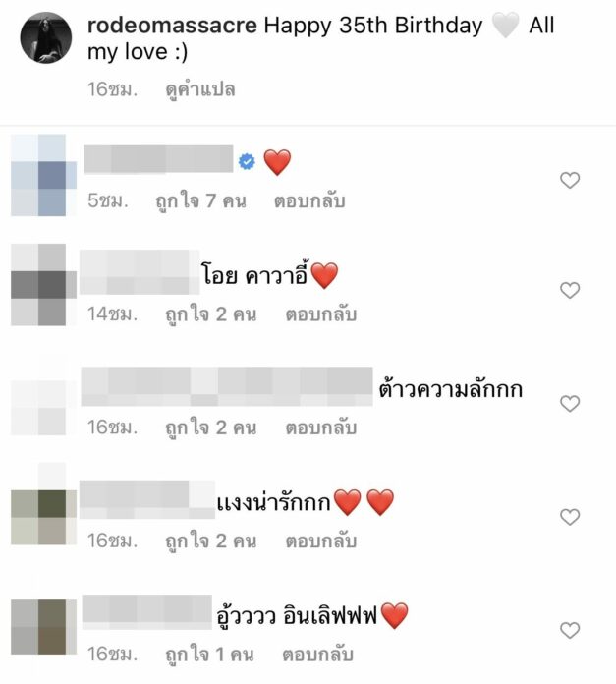Screen dimensions: 616x684
Task: Reply to the โอย คาวาอี้ comment
Action: click(x=321, y=314)
